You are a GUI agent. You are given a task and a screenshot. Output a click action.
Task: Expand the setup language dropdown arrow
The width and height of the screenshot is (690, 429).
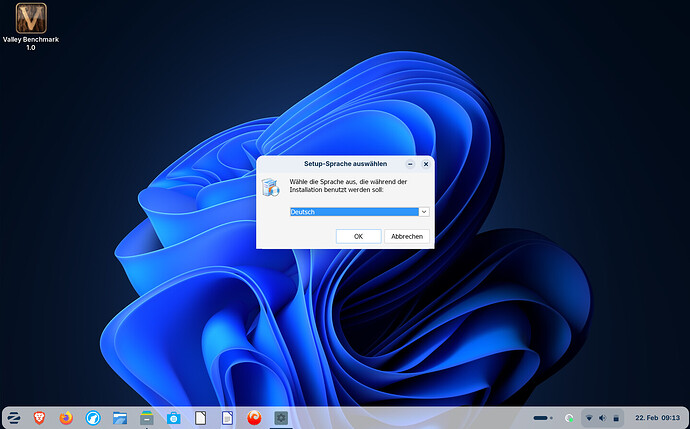click(x=424, y=212)
